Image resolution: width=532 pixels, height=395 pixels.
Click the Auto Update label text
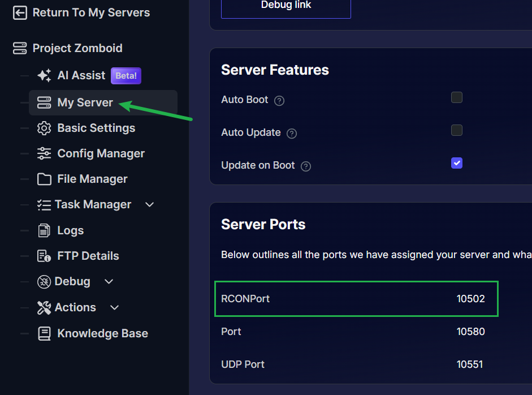click(x=251, y=132)
